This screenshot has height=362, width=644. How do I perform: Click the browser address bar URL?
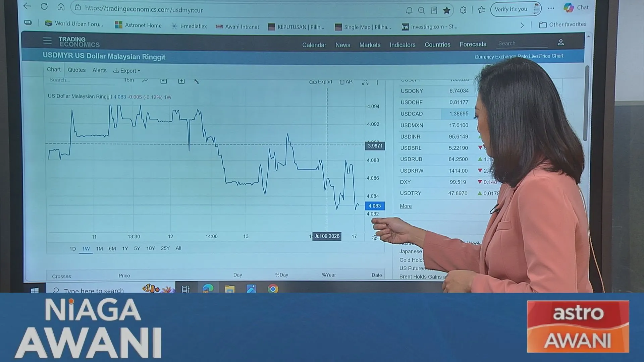pos(144,9)
